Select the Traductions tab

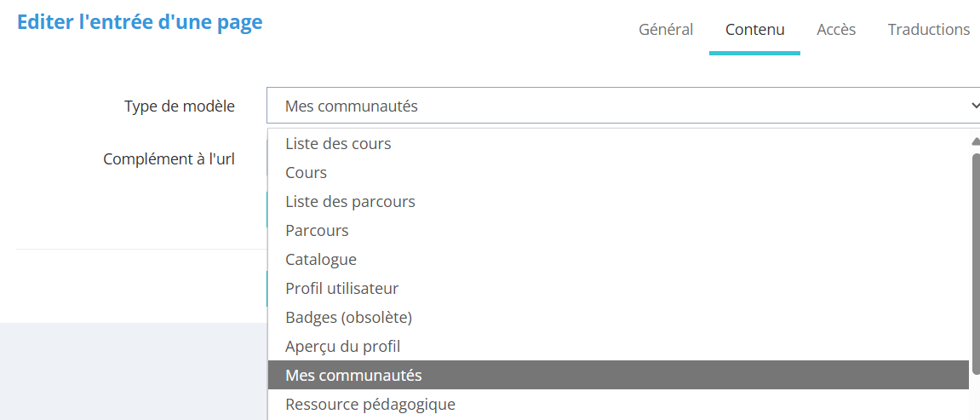click(928, 30)
